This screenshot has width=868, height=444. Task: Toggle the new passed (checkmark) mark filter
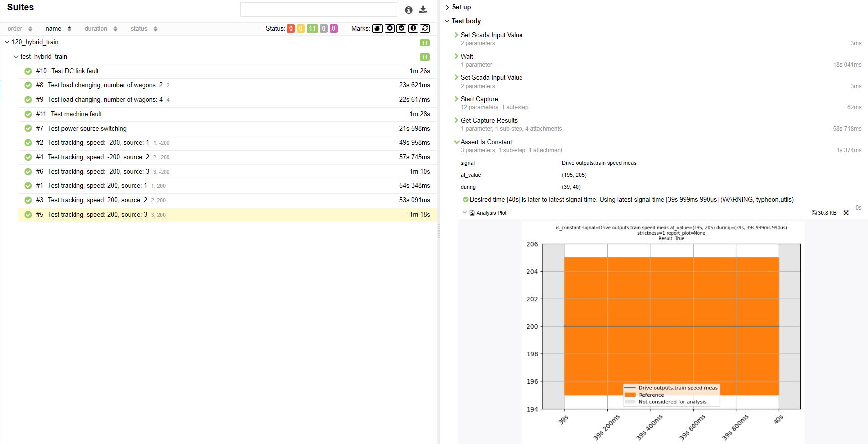coord(401,29)
